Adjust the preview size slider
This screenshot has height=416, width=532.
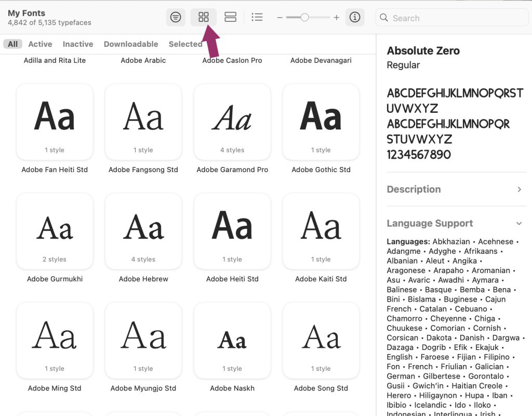point(304,18)
